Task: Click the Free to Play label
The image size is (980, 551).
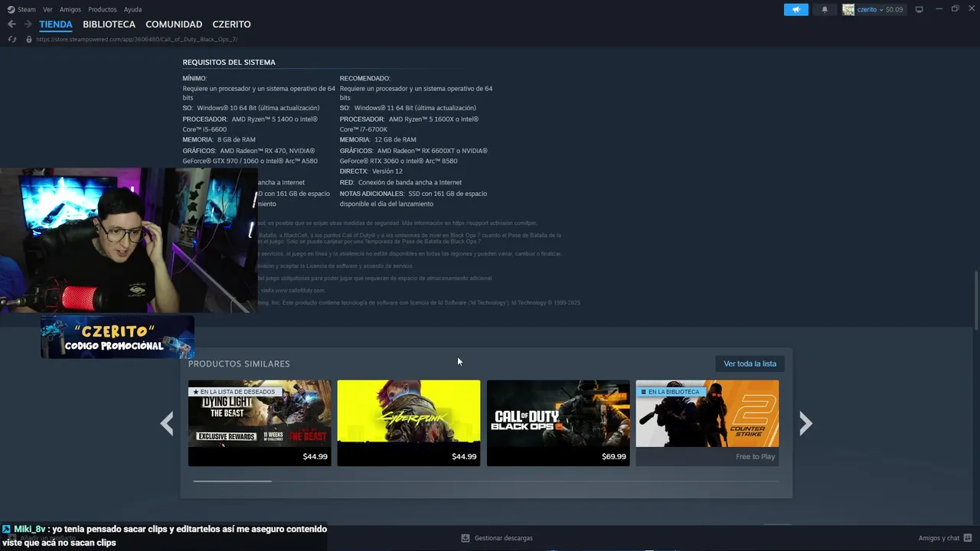Action: click(755, 457)
